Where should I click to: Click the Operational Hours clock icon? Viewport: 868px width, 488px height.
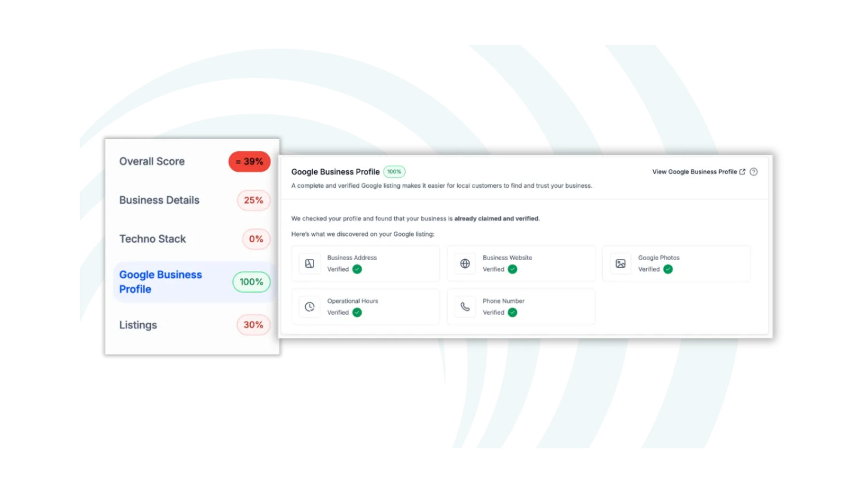click(309, 306)
